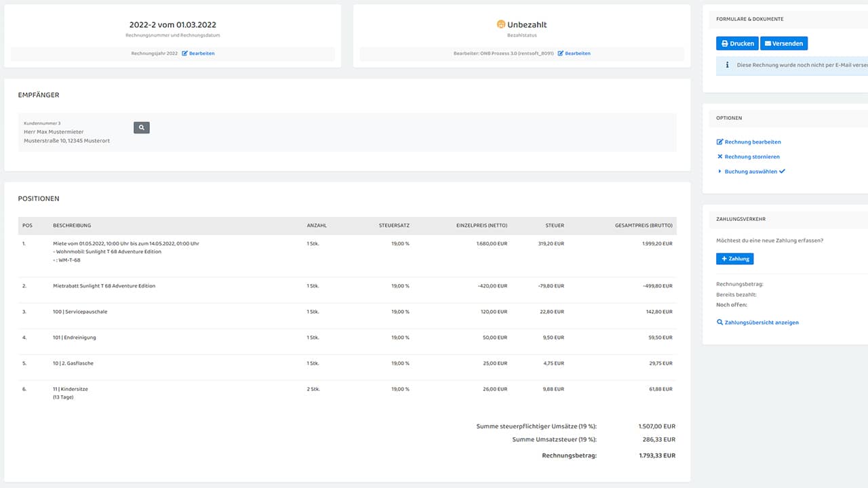Click Rechnungsbetrag total 1.793,33 EUR

point(657,455)
